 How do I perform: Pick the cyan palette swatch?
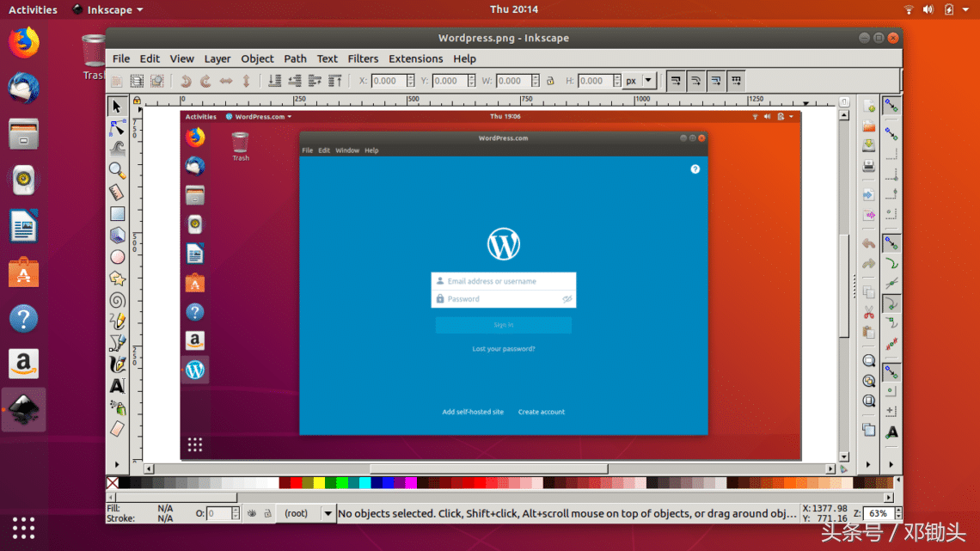point(365,483)
